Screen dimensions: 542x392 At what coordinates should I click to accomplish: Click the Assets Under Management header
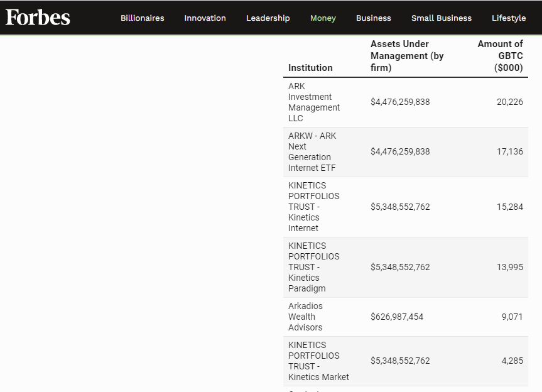[407, 56]
